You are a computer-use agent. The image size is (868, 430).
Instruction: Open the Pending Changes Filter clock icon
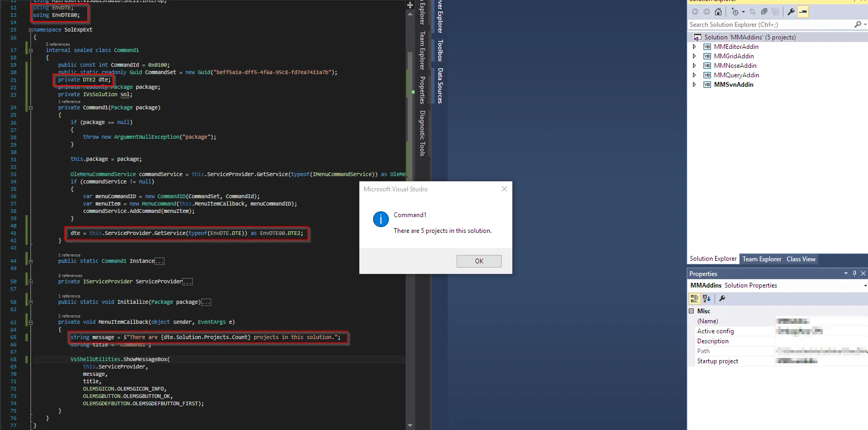[x=735, y=12]
